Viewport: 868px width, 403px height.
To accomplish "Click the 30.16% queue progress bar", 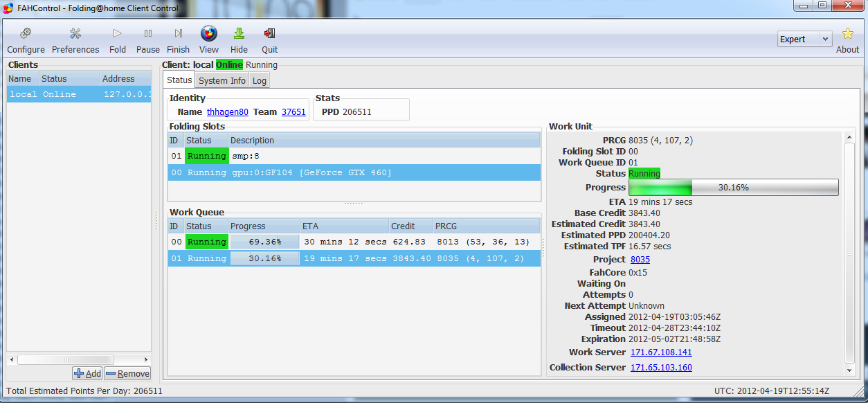I will (x=264, y=258).
